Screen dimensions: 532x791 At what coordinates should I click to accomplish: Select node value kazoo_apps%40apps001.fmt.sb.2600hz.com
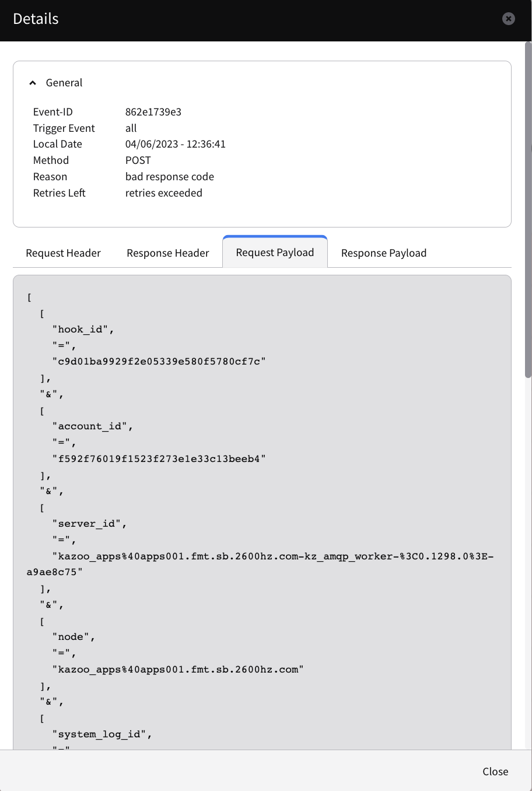coord(178,670)
